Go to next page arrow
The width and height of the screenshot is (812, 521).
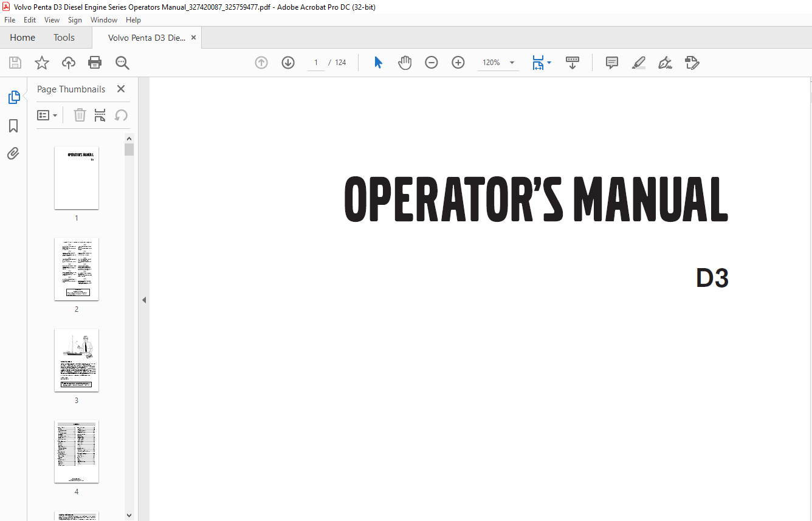tap(288, 63)
